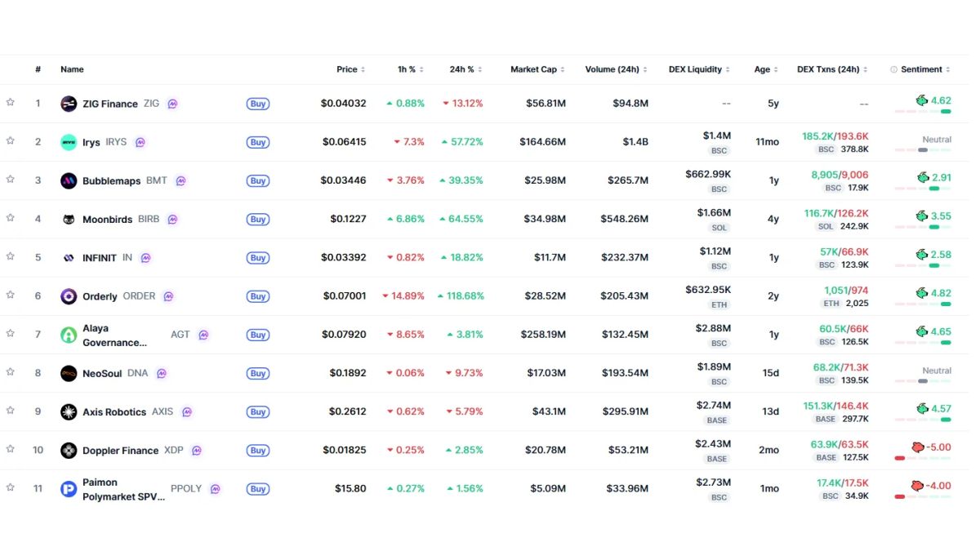Click the purple badge next to BMT
The height and width of the screenshot is (551, 980).
180,180
